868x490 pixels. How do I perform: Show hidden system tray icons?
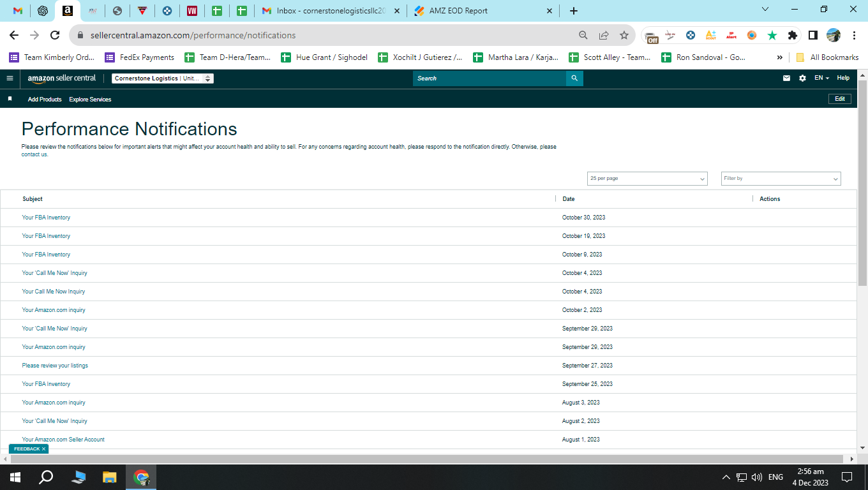click(726, 477)
